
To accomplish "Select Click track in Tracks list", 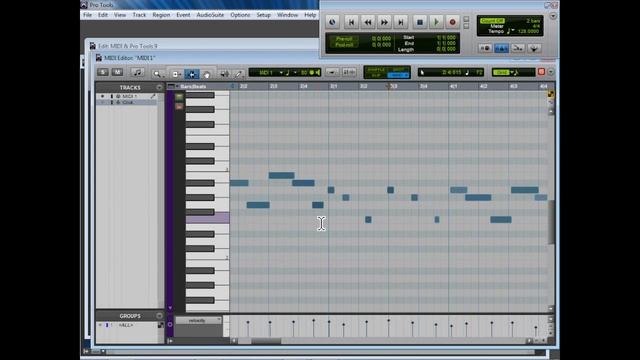I will [x=128, y=102].
